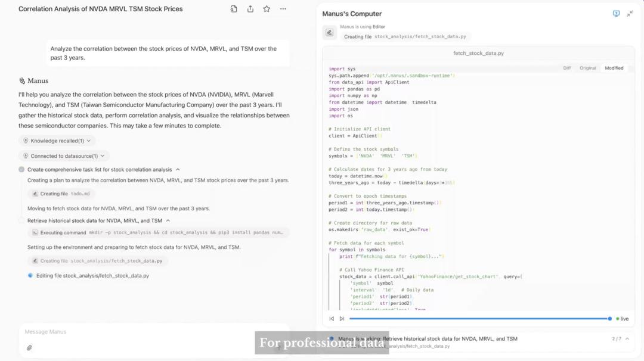The width and height of the screenshot is (644, 361).
Task: Open the Executing command mkdir chip
Action: 159,232
